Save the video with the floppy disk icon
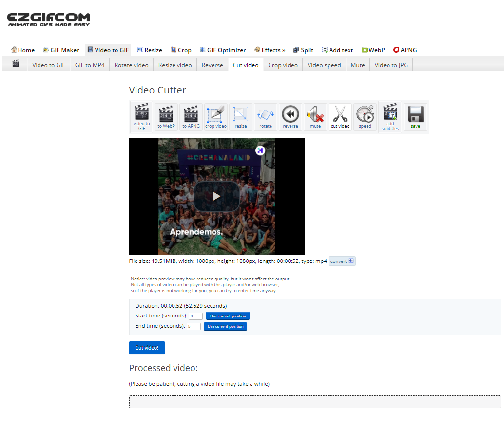 pyautogui.click(x=415, y=117)
